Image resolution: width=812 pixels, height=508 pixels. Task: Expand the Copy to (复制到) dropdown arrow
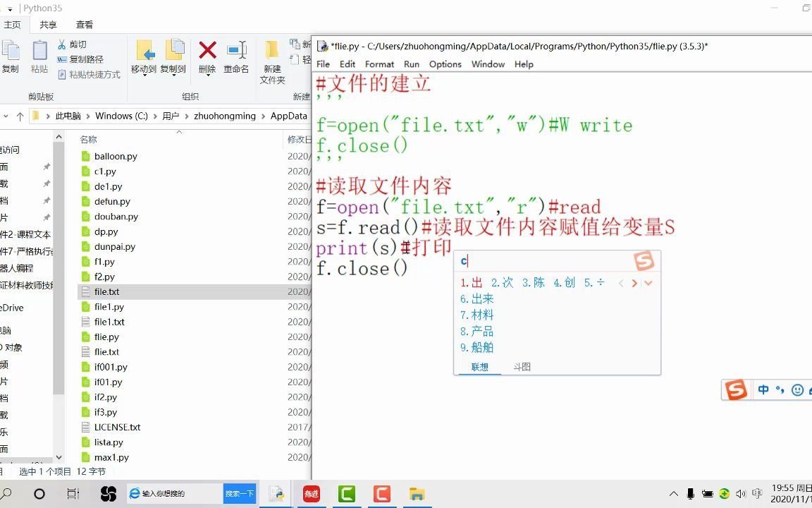tap(173, 75)
